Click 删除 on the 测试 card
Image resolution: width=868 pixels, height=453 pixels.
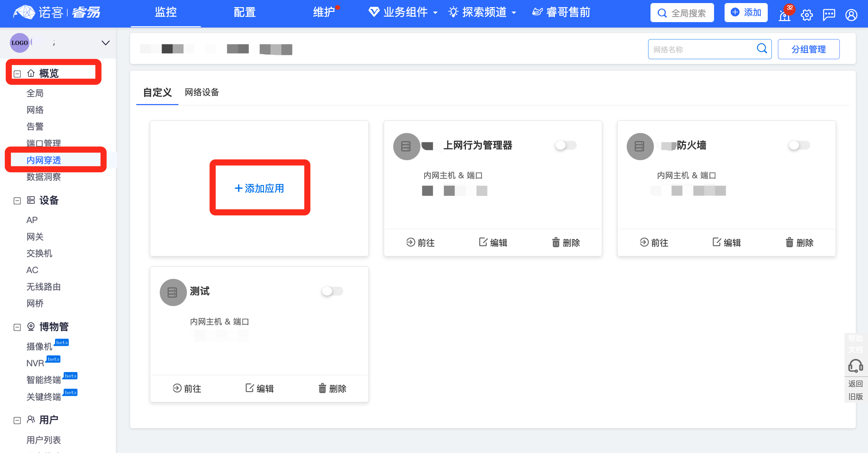(332, 388)
